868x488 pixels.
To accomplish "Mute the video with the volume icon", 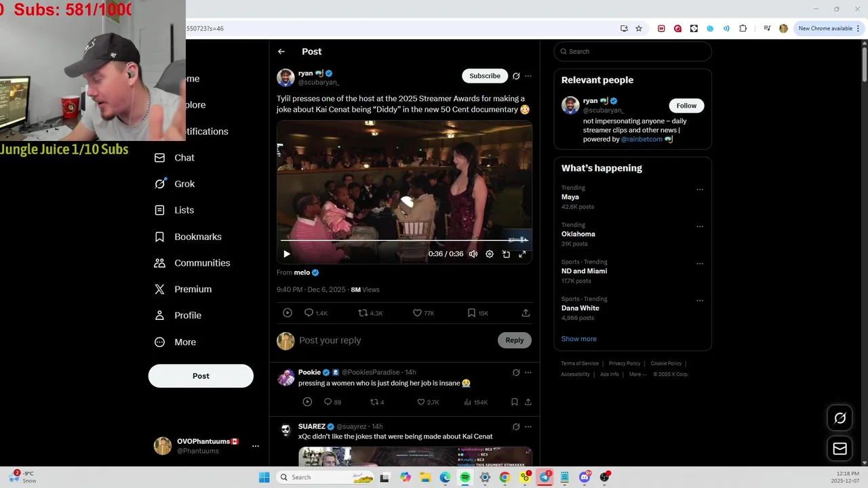I will tap(473, 254).
